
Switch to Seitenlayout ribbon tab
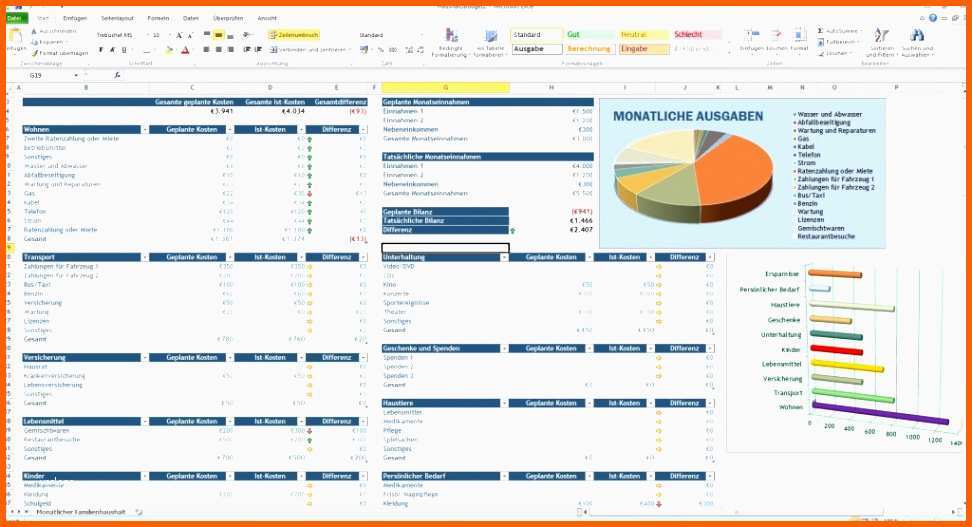pyautogui.click(x=118, y=19)
